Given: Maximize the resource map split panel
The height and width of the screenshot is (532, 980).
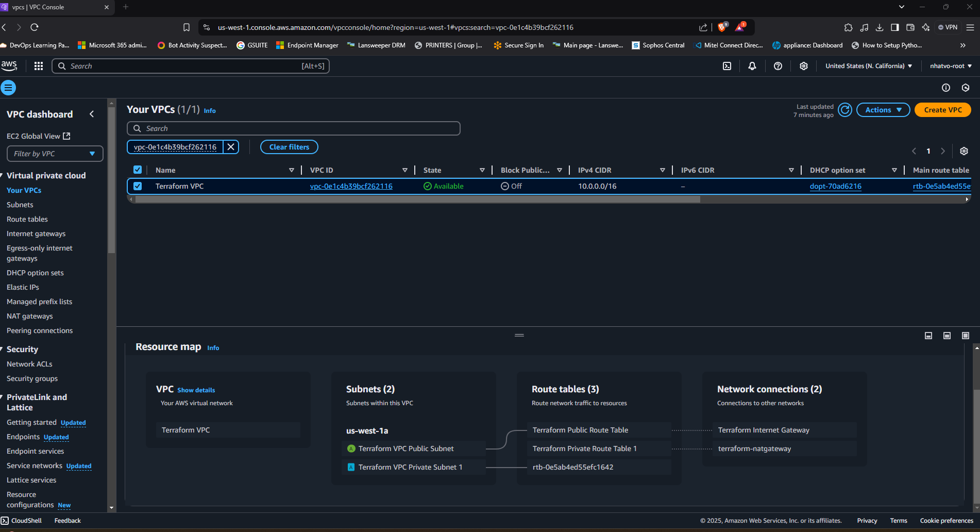Looking at the screenshot, I should [966, 336].
